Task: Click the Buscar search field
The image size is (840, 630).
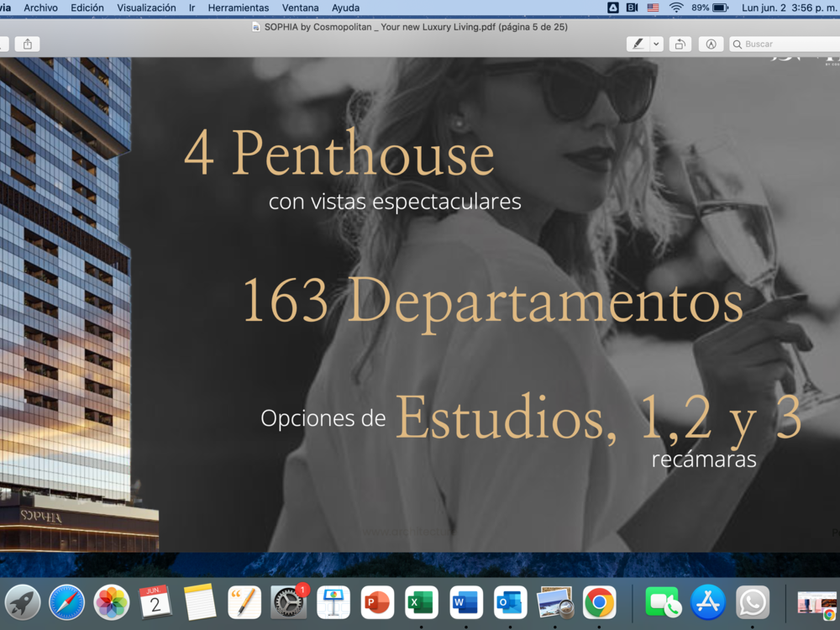Action: (x=785, y=44)
